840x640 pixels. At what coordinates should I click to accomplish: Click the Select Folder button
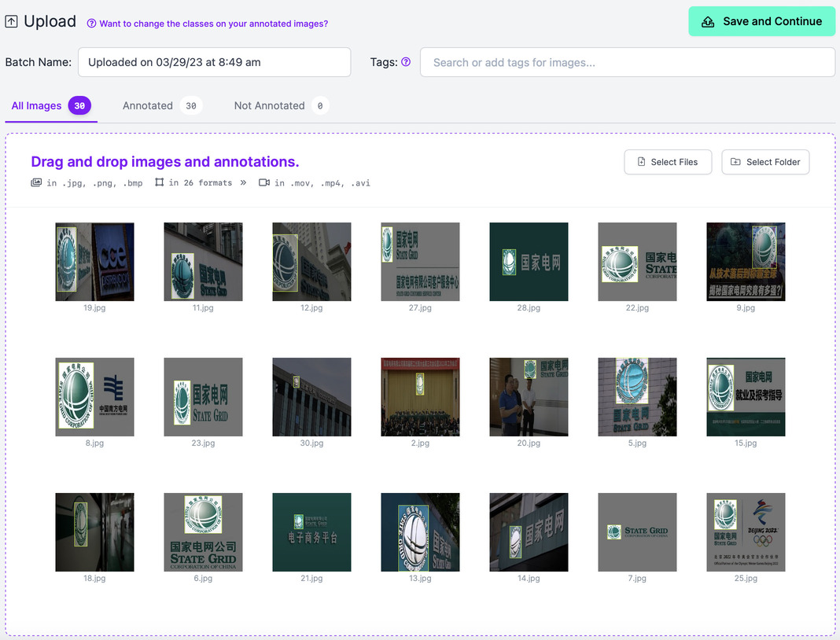click(x=765, y=162)
